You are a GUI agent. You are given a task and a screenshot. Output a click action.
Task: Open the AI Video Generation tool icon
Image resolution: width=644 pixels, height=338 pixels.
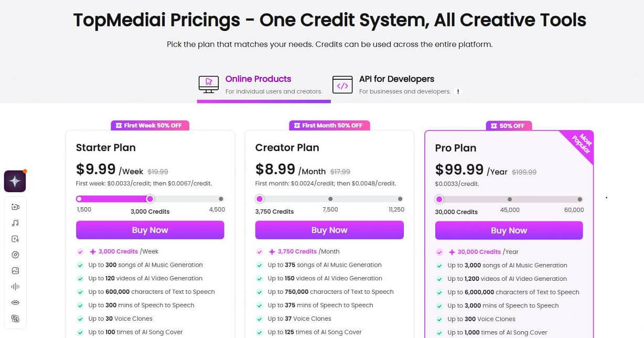(15, 206)
